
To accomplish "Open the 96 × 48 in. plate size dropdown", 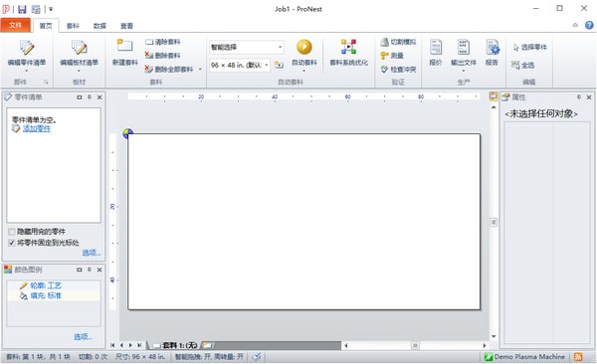I will pyautogui.click(x=267, y=65).
